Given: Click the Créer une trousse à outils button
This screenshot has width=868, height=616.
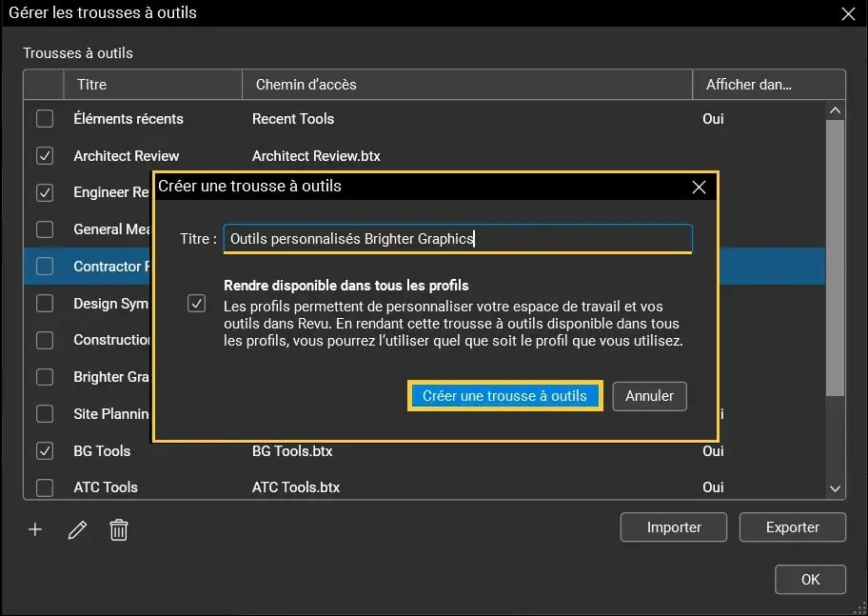Looking at the screenshot, I should pos(504,396).
